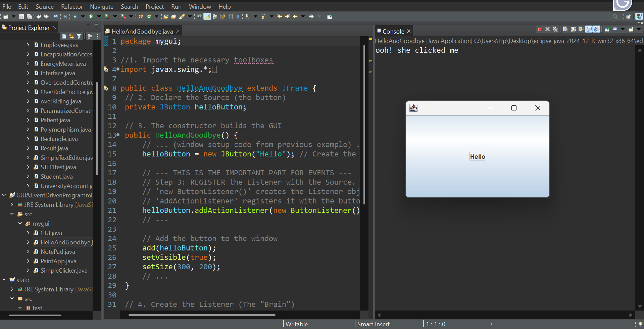Clear the Console output
This screenshot has height=329, width=644.
[565, 29]
